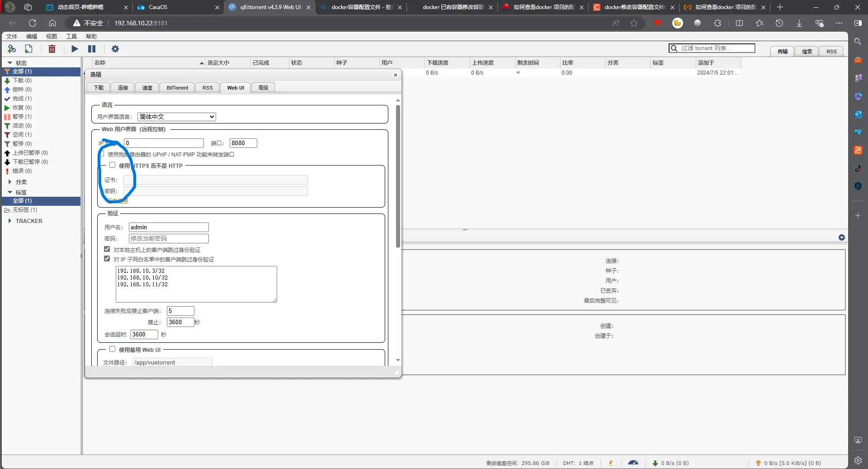This screenshot has width=868, height=469.
Task: Expand the 分类 filter section
Action: (x=10, y=182)
